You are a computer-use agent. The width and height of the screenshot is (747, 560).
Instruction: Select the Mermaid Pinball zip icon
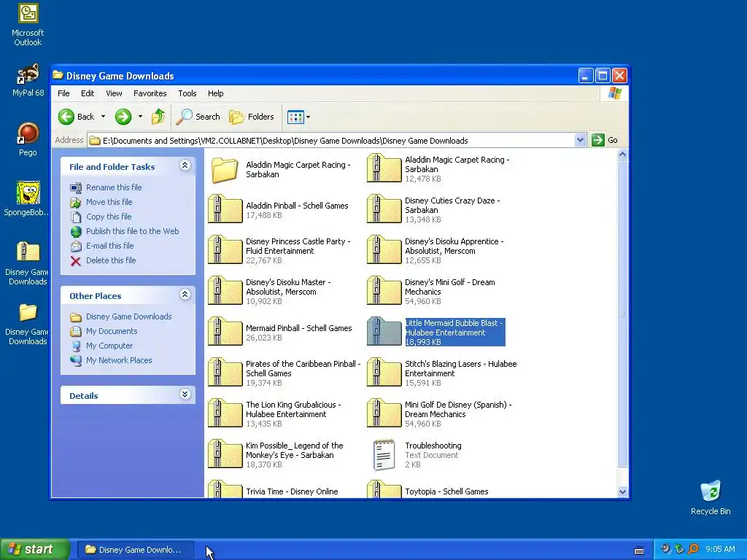pyautogui.click(x=225, y=332)
